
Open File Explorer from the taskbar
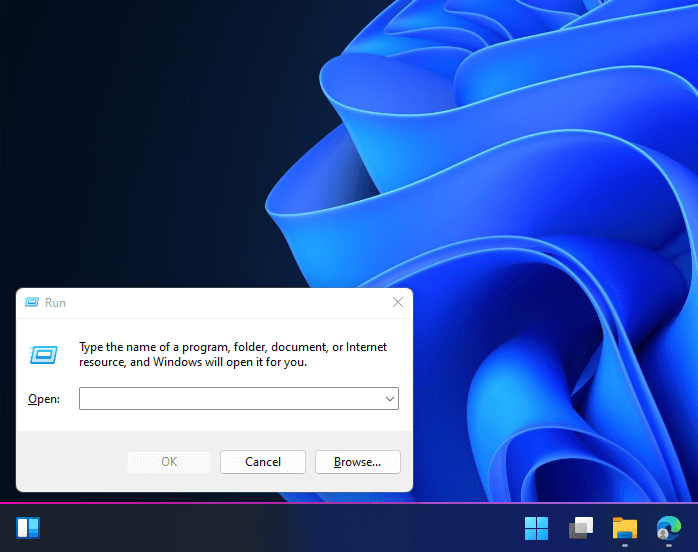pos(625,528)
